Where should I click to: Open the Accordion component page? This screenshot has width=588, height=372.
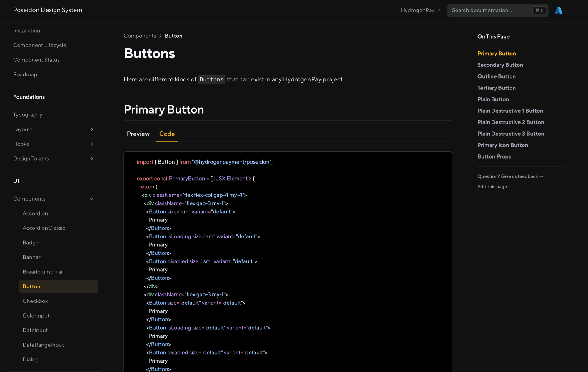pyautogui.click(x=35, y=213)
